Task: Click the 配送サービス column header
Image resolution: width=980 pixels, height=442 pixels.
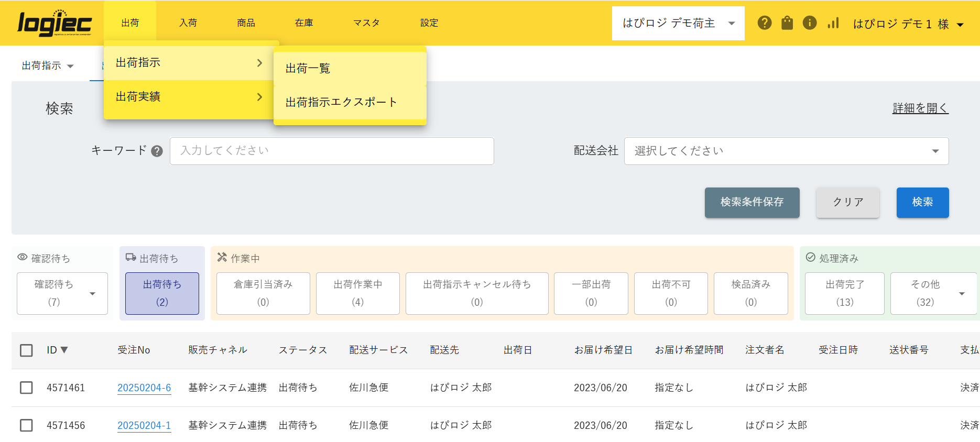Action: (x=378, y=350)
